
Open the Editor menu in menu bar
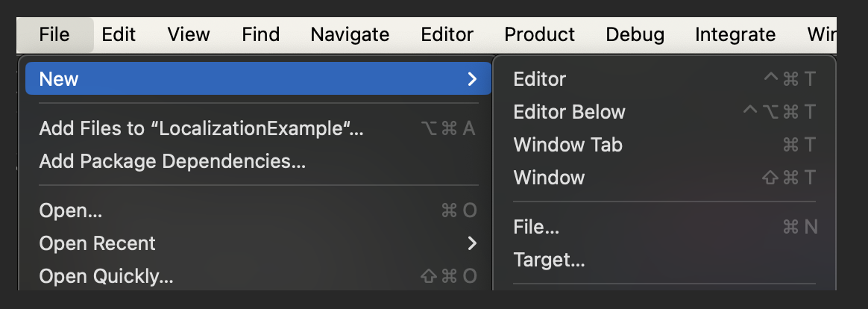click(447, 35)
